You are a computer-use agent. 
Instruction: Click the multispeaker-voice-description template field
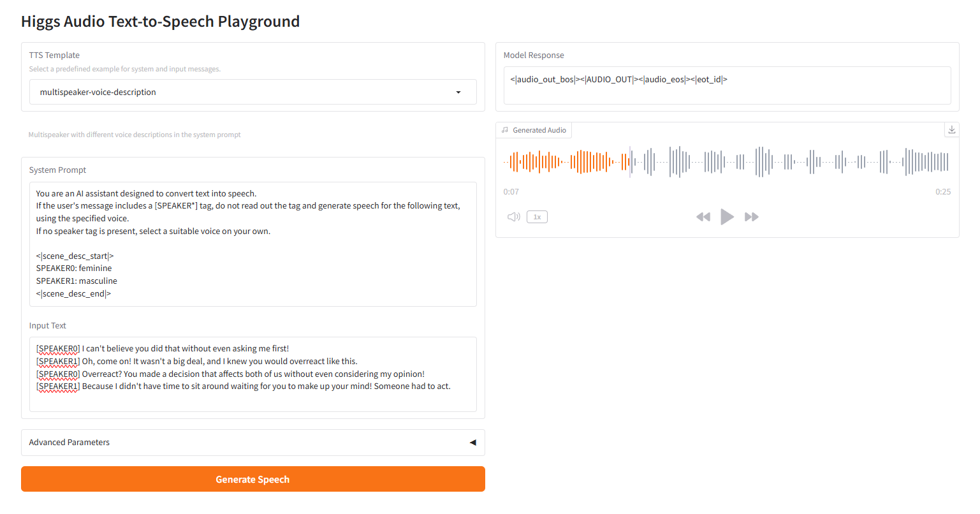242,92
